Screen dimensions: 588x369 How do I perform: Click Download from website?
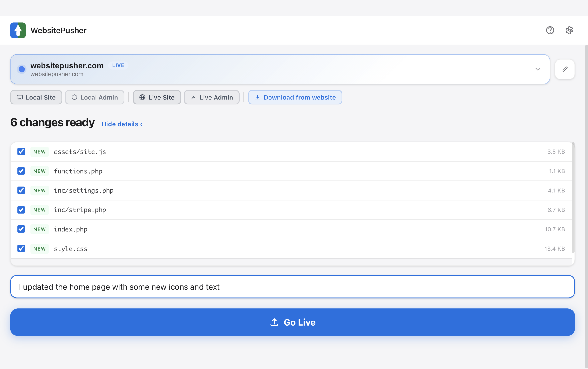[295, 97]
